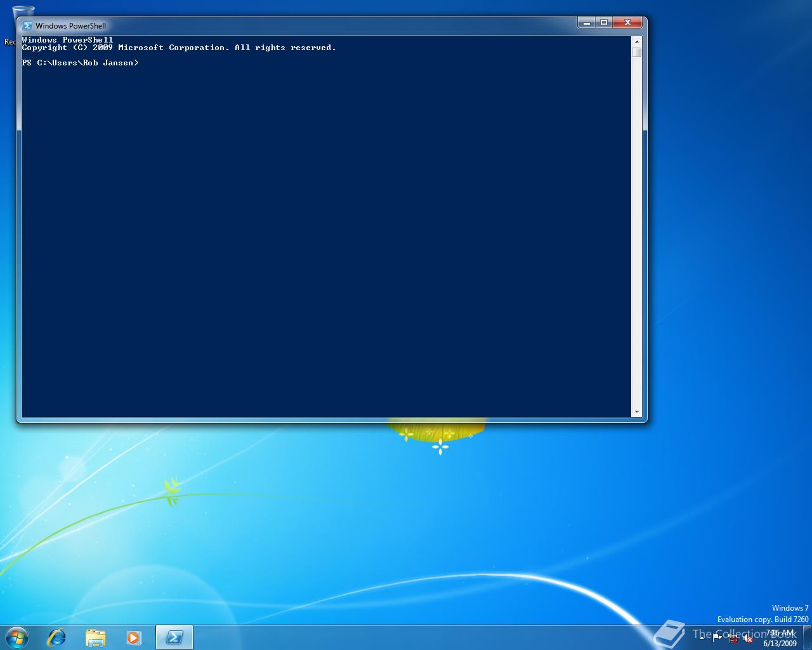The height and width of the screenshot is (650, 812).
Task: Close the Windows PowerShell window
Action: pos(627,23)
